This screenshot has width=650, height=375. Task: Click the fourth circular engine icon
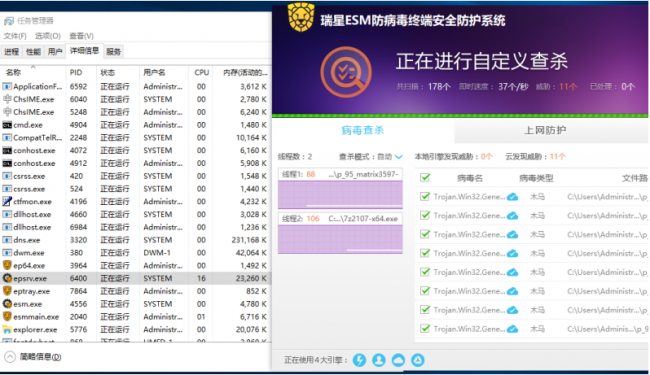pos(418,360)
